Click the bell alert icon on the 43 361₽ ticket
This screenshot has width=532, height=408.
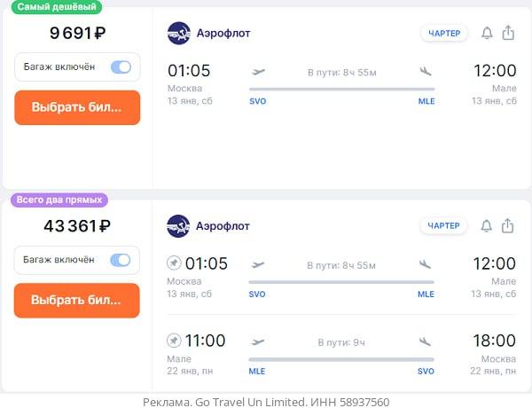tap(487, 226)
